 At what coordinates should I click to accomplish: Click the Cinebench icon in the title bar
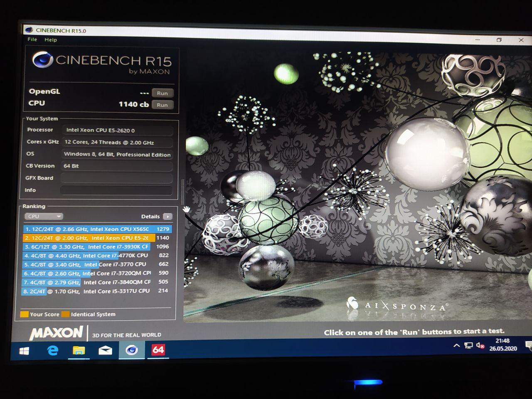click(x=29, y=30)
